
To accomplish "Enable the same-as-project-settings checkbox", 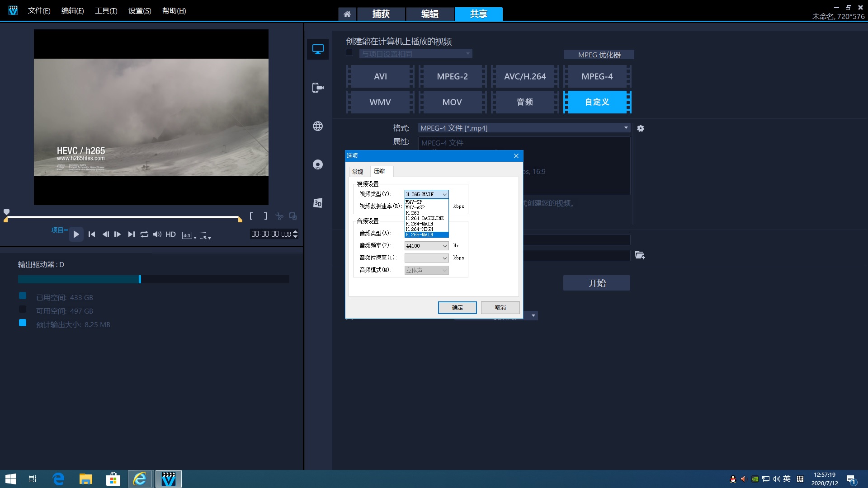I will [x=349, y=53].
